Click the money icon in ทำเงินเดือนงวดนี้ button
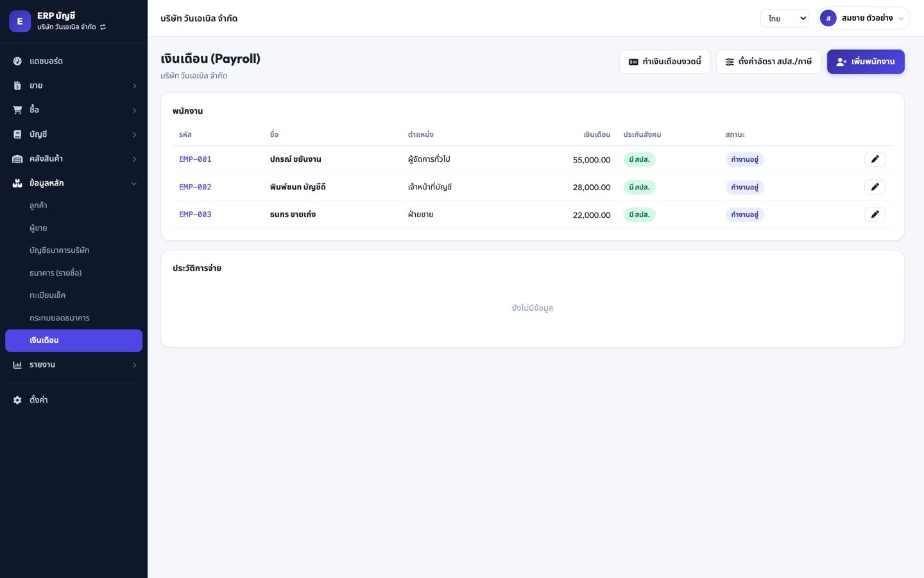 point(633,62)
